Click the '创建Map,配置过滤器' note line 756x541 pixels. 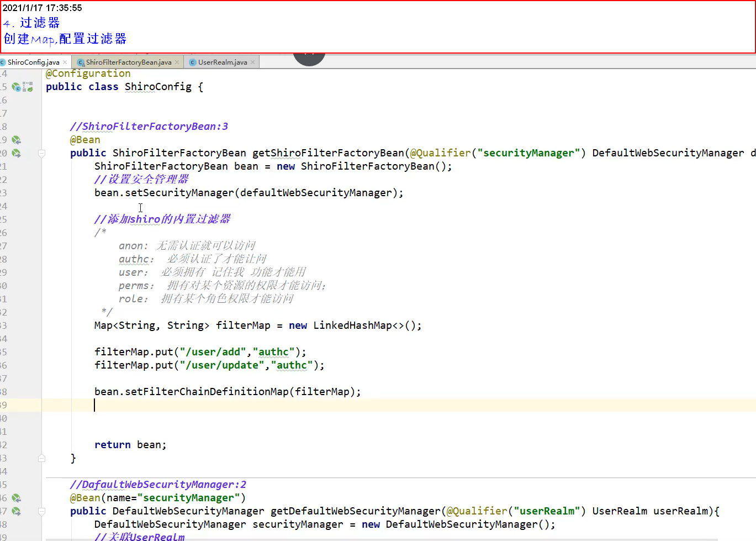[x=65, y=39]
